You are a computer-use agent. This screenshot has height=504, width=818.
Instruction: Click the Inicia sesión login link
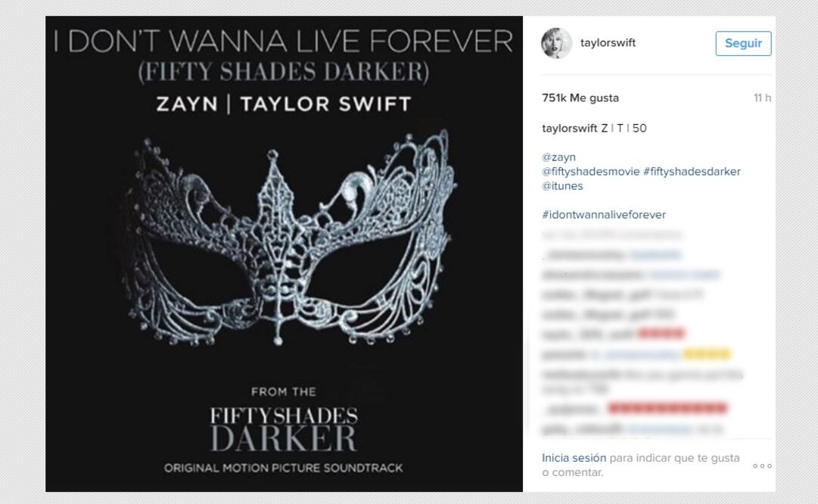(574, 458)
